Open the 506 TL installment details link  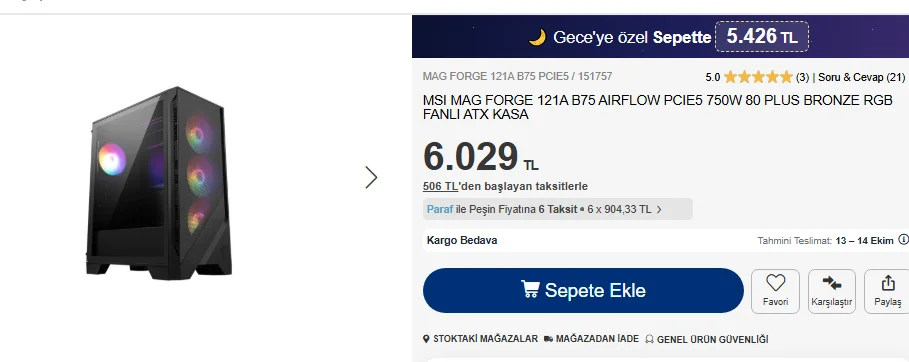440,186
